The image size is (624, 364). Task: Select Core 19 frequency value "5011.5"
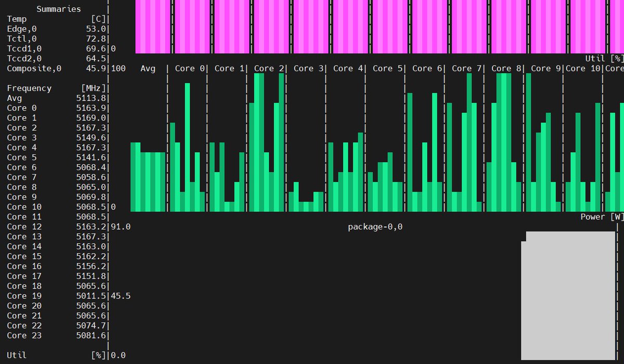click(x=91, y=295)
